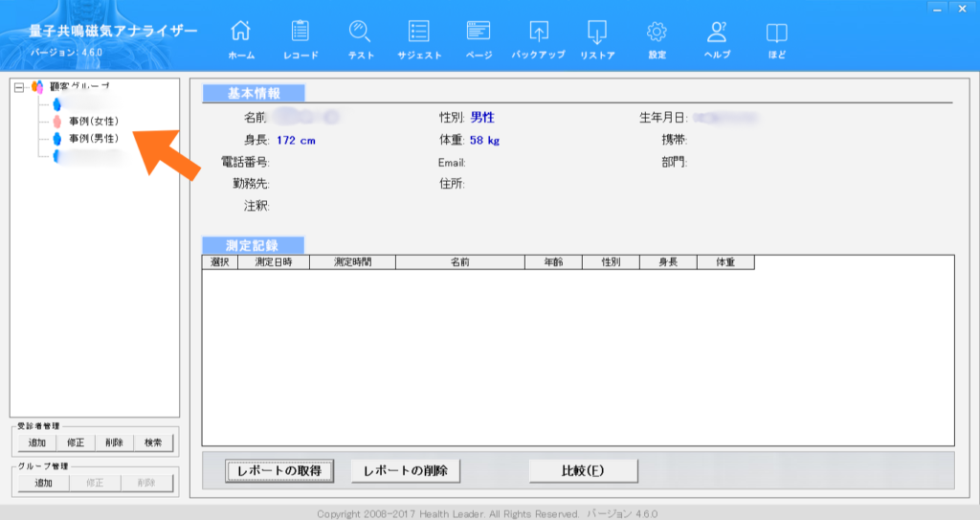Click 追加 under グループ管理

click(x=43, y=484)
